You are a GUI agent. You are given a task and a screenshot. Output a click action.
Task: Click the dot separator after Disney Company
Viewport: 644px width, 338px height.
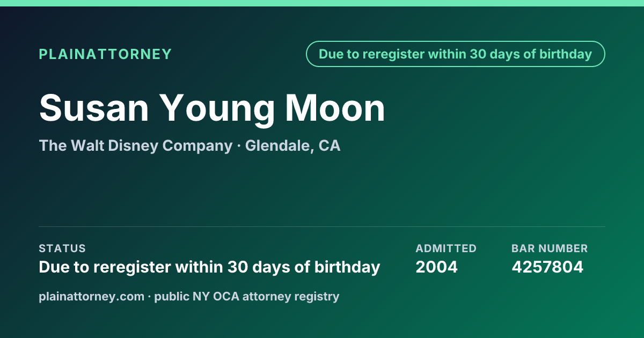[x=239, y=146]
